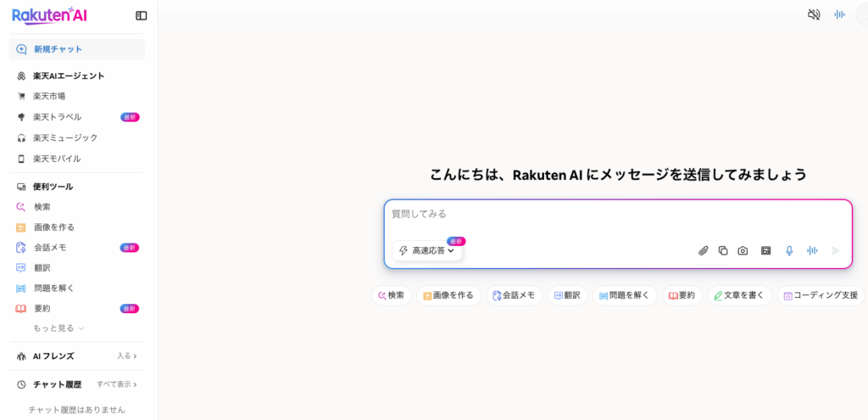The image size is (868, 420).
Task: Click the image upload icon in input bar
Action: [765, 250]
